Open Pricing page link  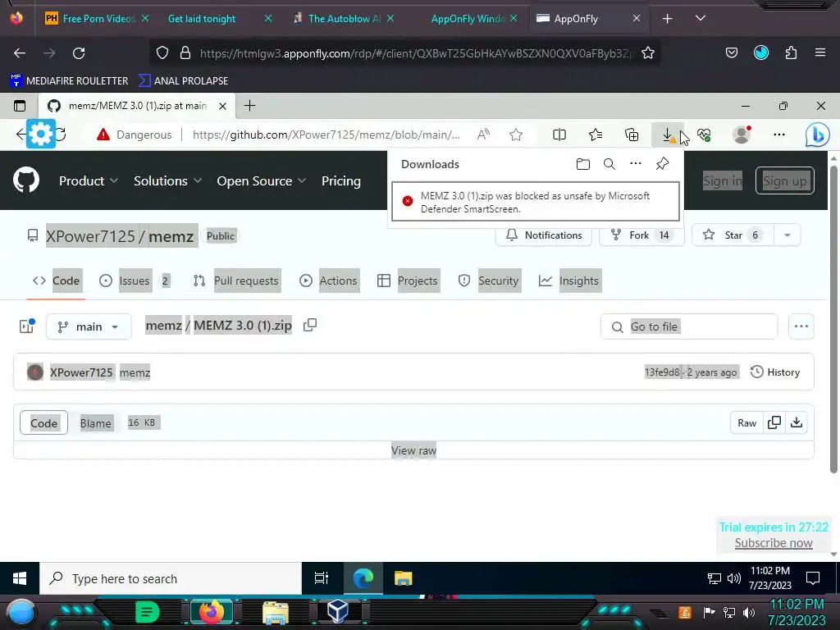click(x=340, y=181)
